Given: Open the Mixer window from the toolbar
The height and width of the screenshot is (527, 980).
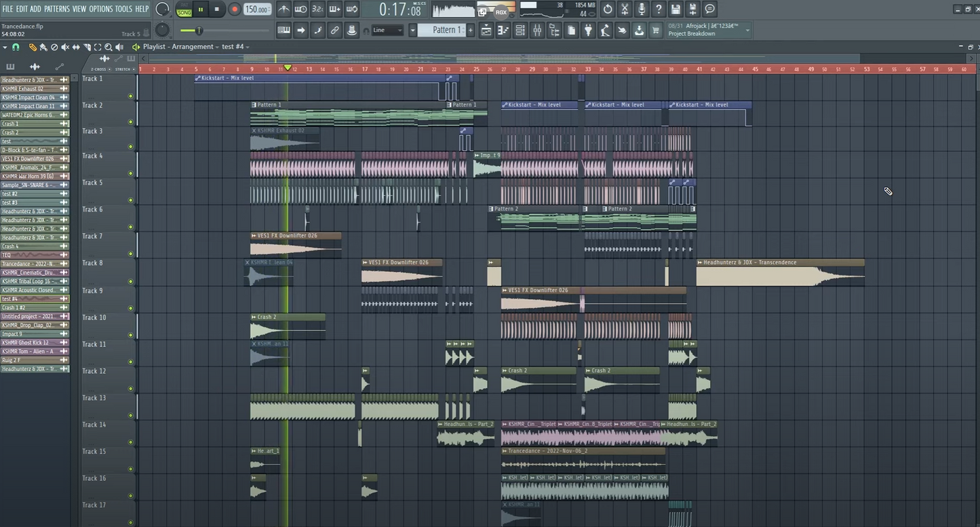Looking at the screenshot, I should 537,30.
